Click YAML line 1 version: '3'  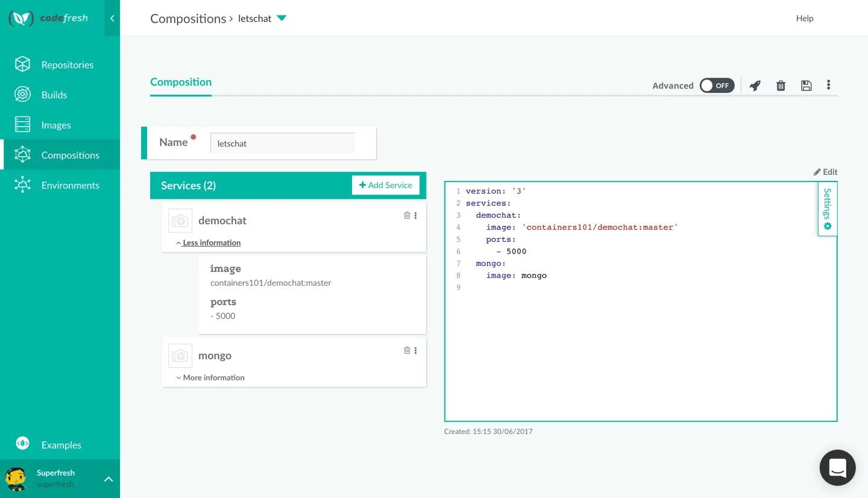coord(496,191)
